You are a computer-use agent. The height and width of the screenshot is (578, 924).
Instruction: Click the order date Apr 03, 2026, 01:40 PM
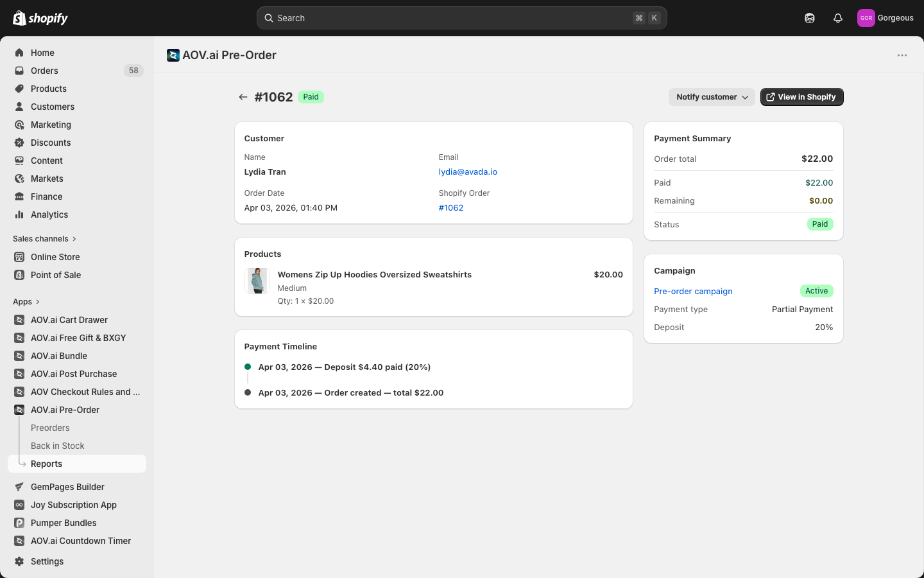tap(291, 207)
